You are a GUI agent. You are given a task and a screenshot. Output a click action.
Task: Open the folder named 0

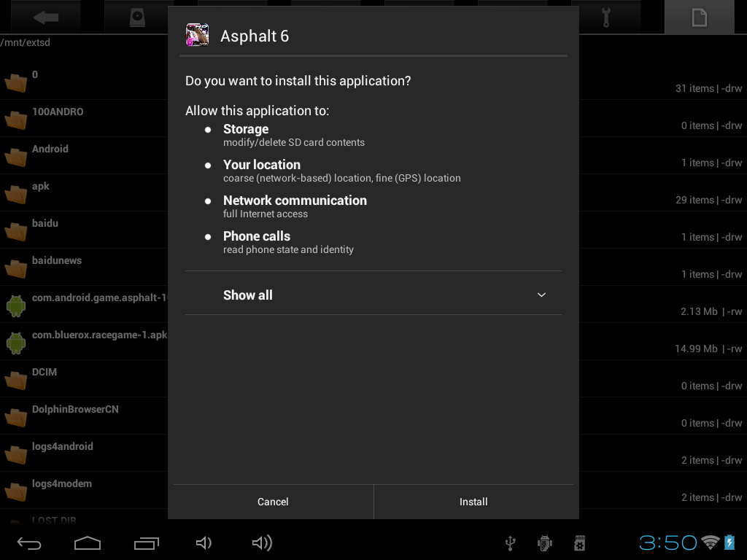(16, 83)
